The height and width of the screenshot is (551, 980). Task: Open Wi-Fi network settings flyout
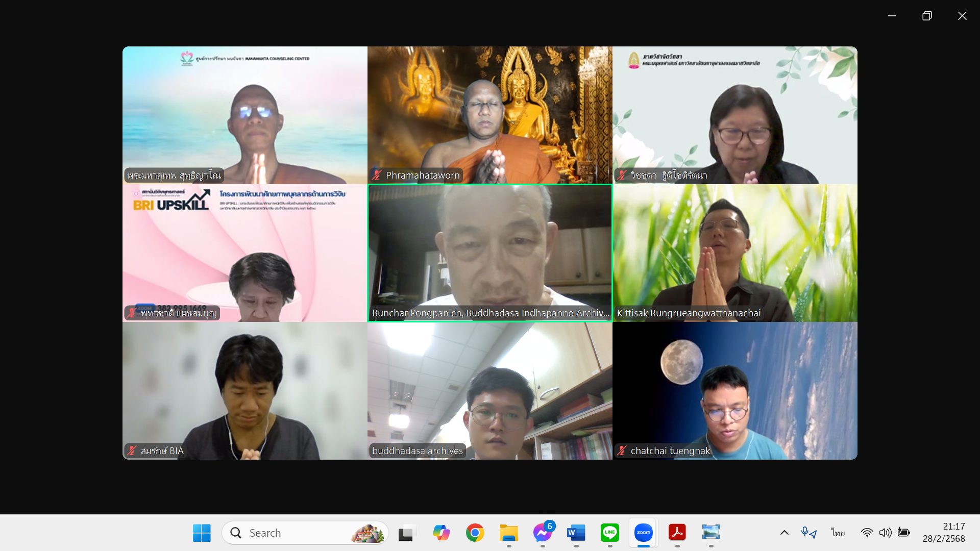(x=867, y=533)
